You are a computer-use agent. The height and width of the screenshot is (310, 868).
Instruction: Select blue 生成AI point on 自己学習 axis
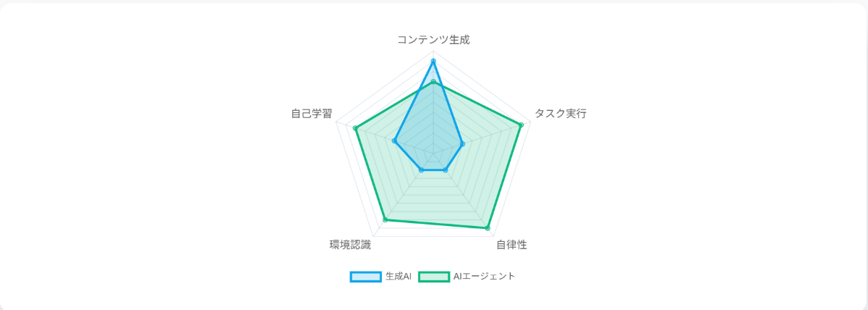(394, 141)
